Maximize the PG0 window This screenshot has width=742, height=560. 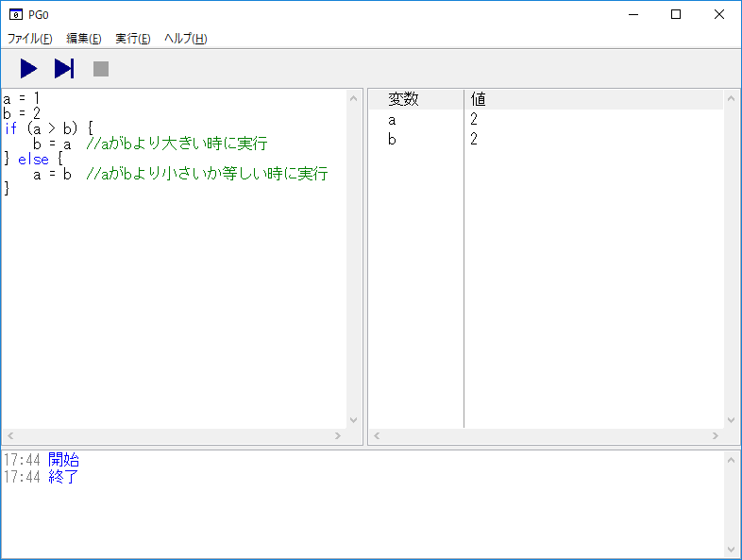point(676,15)
